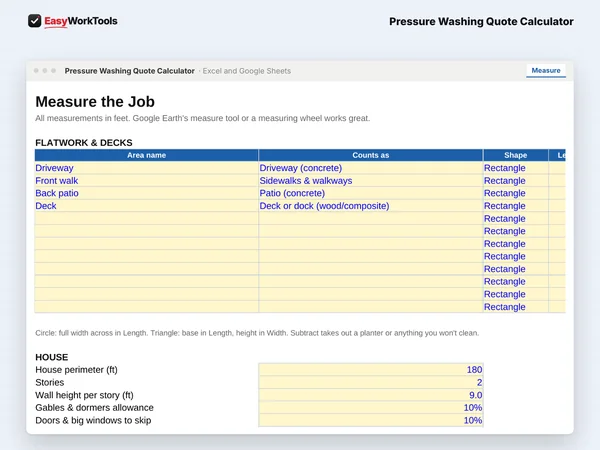
Task: Click the page header Pressure Washing Quote Calculator
Action: click(481, 21)
